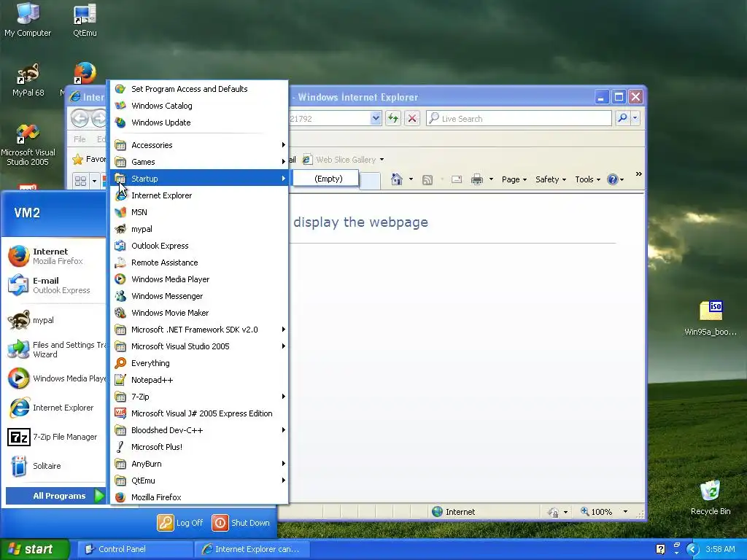The image size is (747, 560).
Task: Expand the 7-Zip program folder
Action: point(199,397)
